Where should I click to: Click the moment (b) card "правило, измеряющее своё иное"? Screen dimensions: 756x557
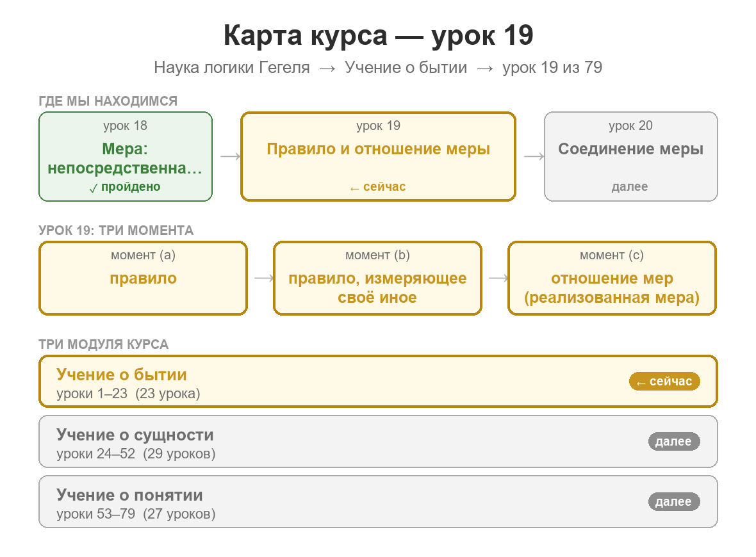(x=377, y=278)
